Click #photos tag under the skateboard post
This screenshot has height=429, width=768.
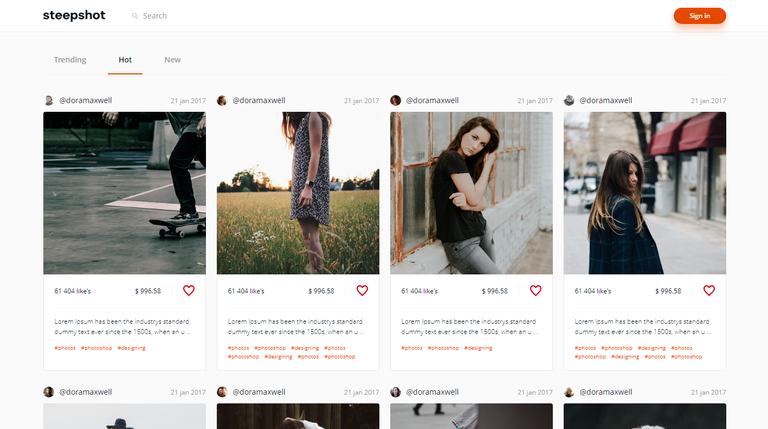click(65, 348)
